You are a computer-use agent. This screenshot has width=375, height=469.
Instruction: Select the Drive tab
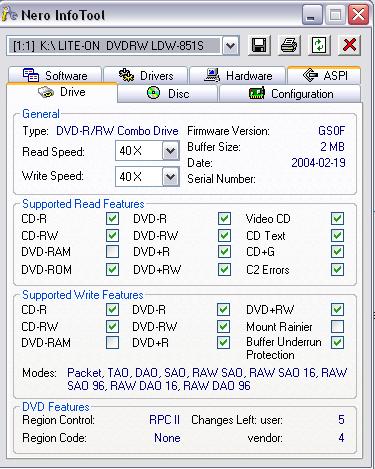click(62, 92)
